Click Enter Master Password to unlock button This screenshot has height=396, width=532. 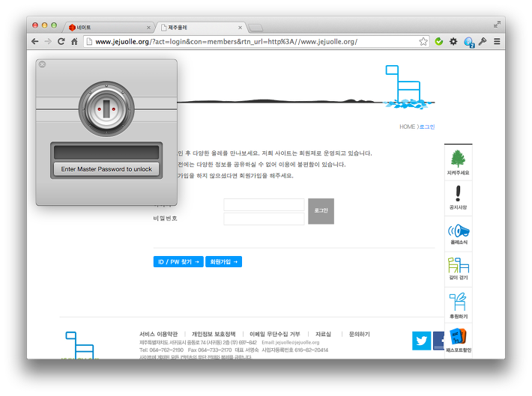(x=106, y=169)
